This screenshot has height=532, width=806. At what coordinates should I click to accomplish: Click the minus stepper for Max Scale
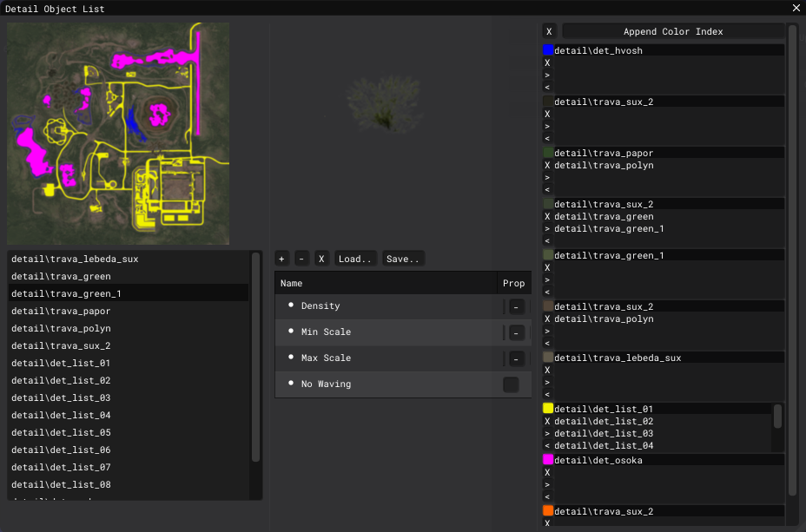pyautogui.click(x=516, y=358)
